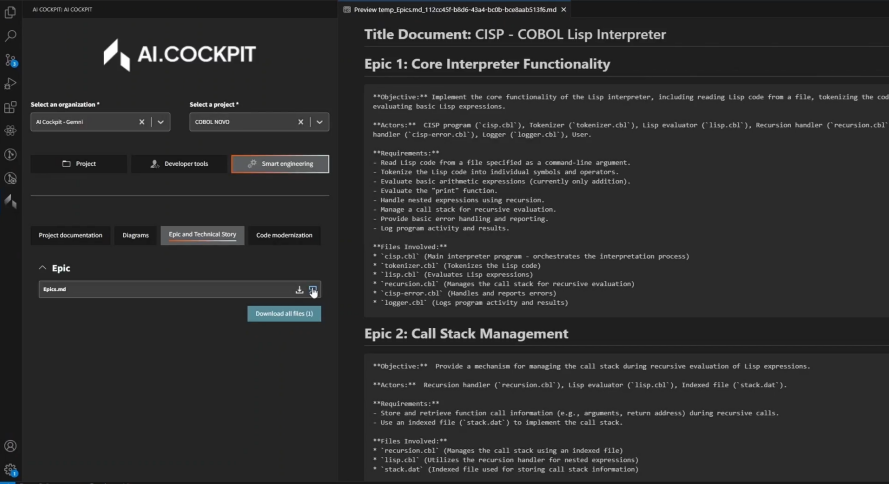Close the Epics preview editor tab
The height and width of the screenshot is (484, 889).
point(562,9)
